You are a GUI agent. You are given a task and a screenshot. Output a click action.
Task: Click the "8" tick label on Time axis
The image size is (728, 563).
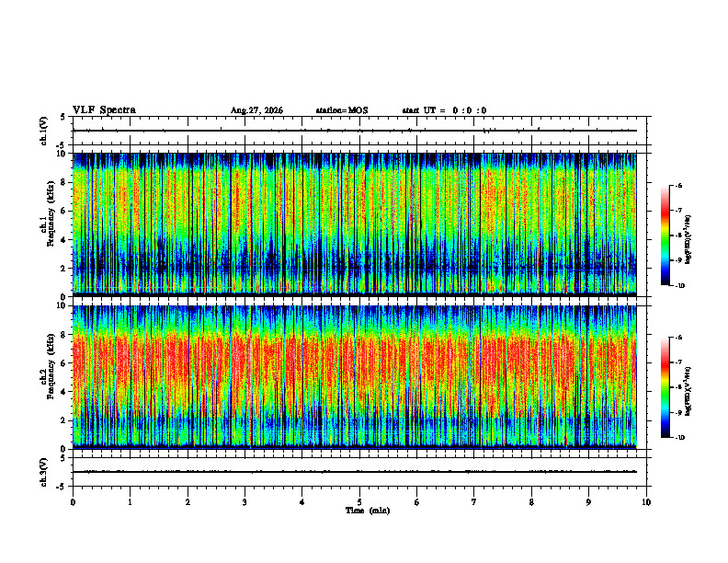tap(531, 502)
